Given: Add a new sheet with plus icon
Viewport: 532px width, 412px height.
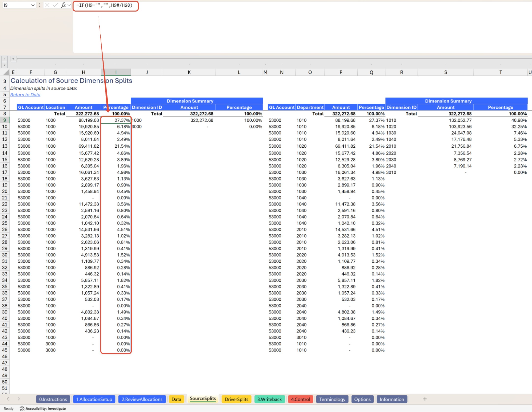Looking at the screenshot, I should 425,399.
